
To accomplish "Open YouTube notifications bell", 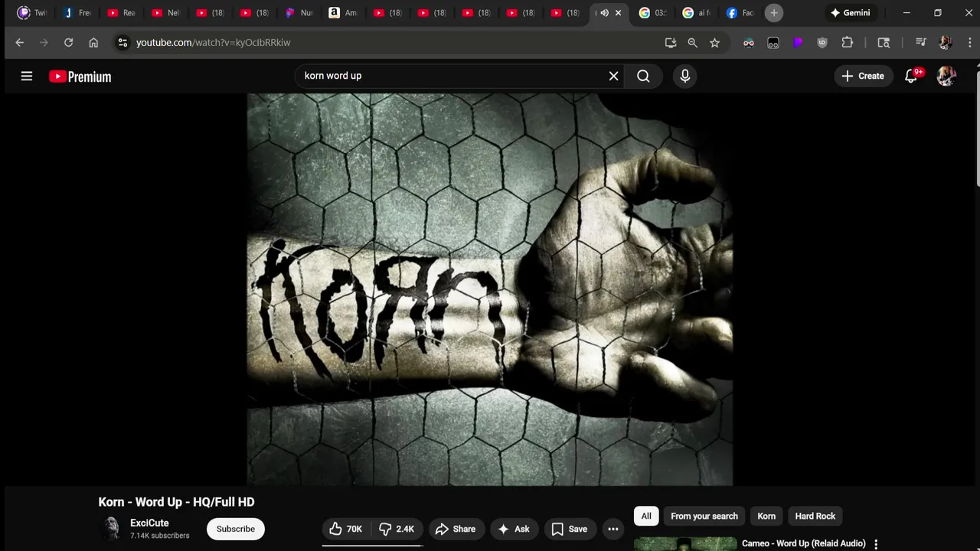I will [911, 76].
